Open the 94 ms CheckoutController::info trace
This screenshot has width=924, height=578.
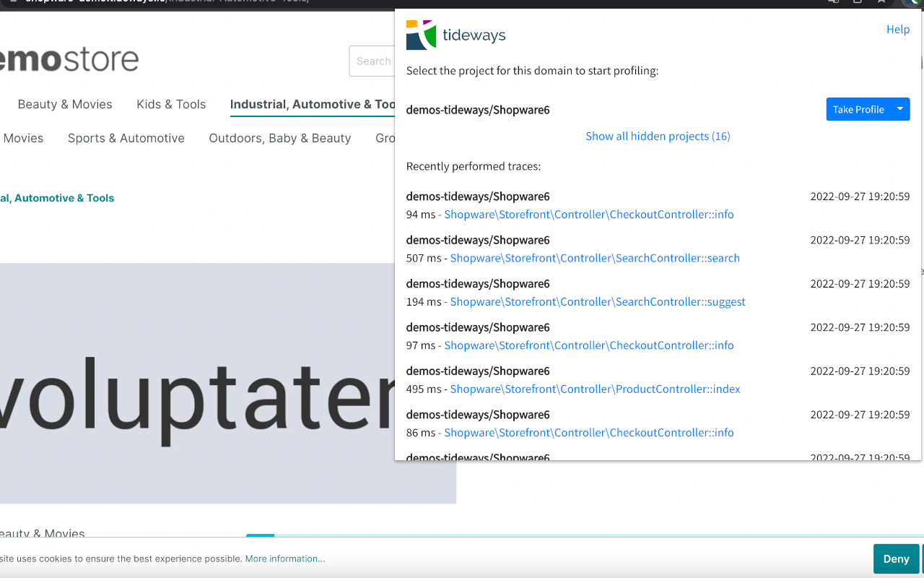coord(588,215)
